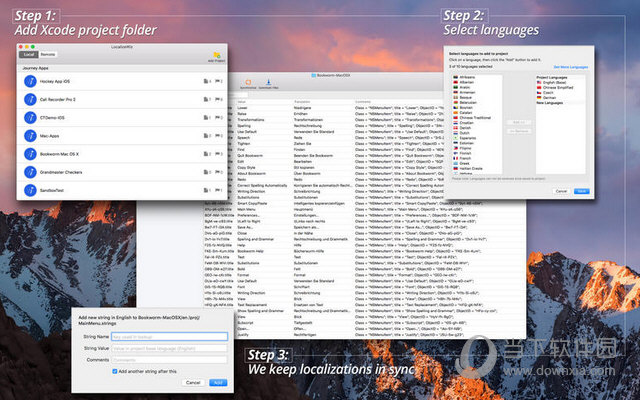Click Cancel in the language selection dialog
Image resolution: width=640 pixels, height=400 pixels.
coord(561,191)
